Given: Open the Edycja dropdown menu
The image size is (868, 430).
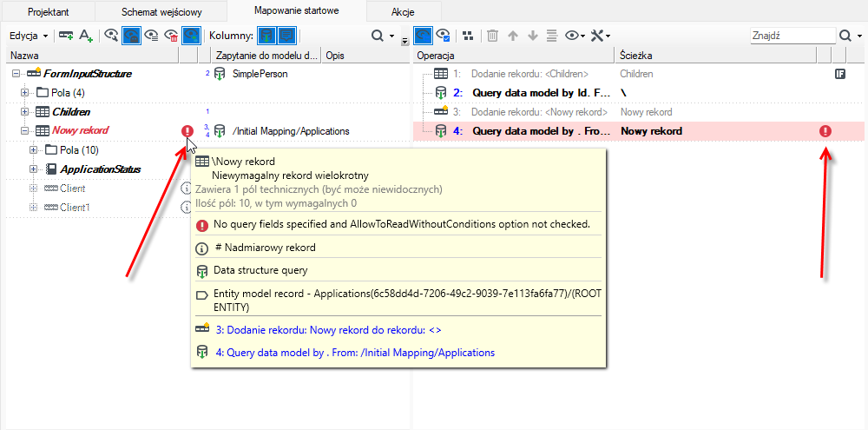Looking at the screenshot, I should [29, 36].
